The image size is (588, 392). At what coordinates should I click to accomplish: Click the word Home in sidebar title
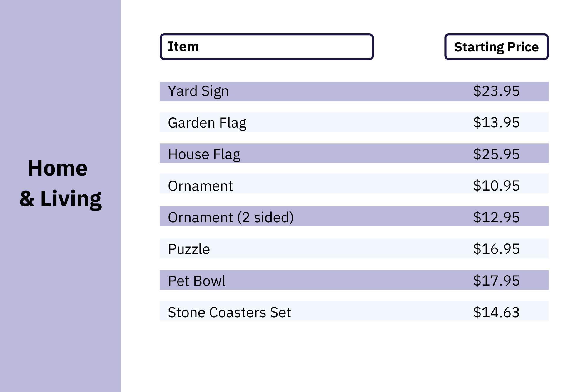coord(58,168)
